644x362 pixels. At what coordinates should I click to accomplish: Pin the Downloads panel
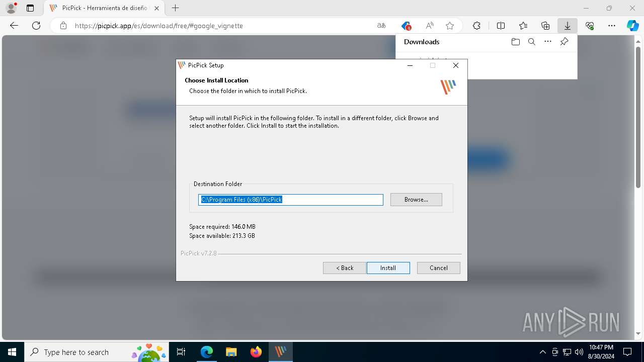(565, 42)
